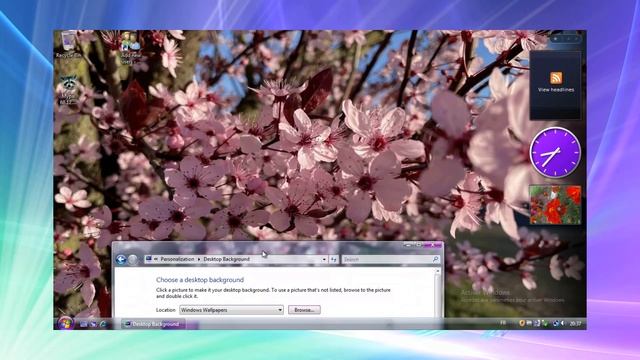Viewport: 640px width, 360px height.
Task: Click the scrollbar up arrow in the dialog
Action: [438, 271]
